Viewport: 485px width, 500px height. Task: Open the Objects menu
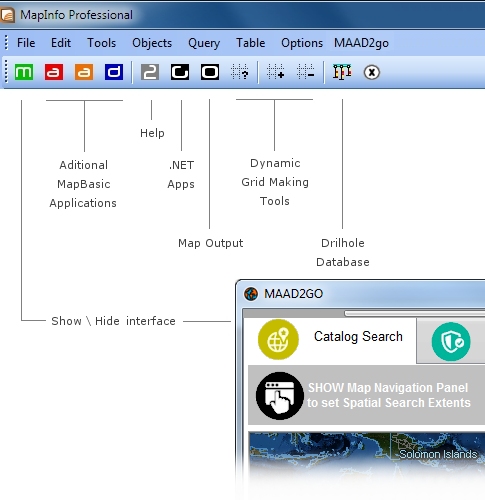pyautogui.click(x=152, y=43)
